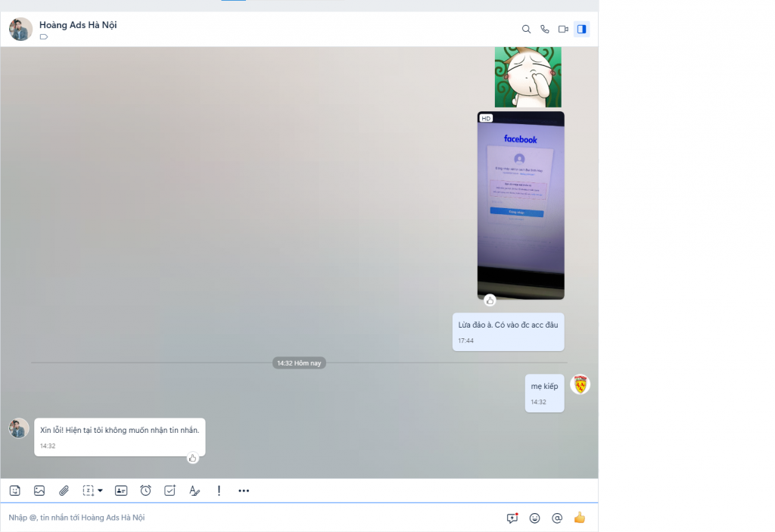Start a voice call with Hoàng Ads
Viewport: 775px width, 532px height.
[545, 29]
